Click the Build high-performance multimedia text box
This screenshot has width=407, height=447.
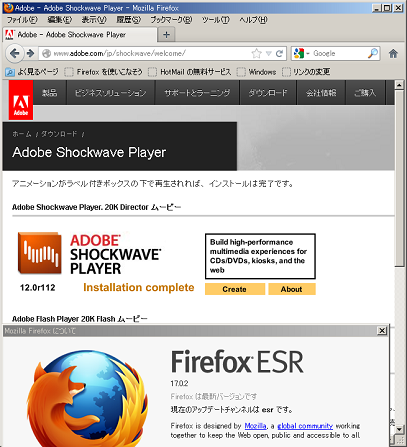260,256
